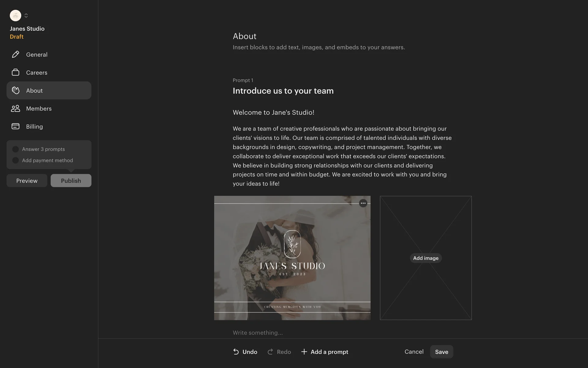Click Cancel to discard changes
Image resolution: width=588 pixels, height=368 pixels.
pyautogui.click(x=414, y=352)
